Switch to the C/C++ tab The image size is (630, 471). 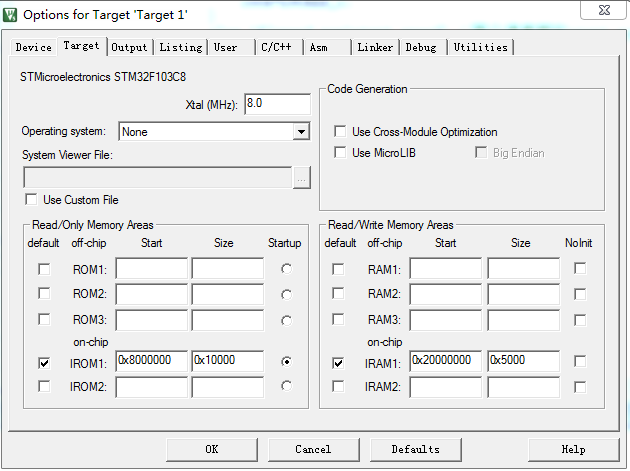(278, 47)
